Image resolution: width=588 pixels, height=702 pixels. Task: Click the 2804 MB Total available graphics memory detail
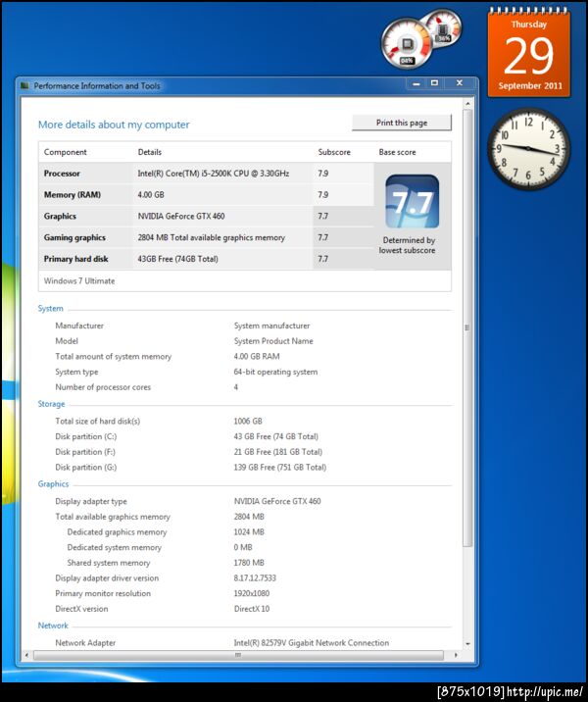(212, 237)
